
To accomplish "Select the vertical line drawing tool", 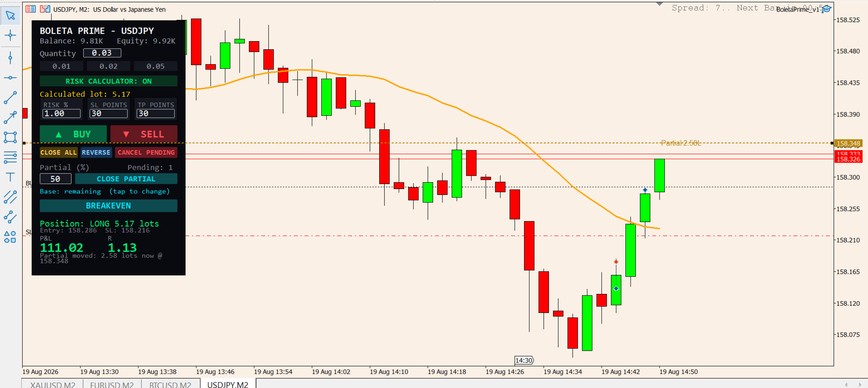I will pos(10,57).
